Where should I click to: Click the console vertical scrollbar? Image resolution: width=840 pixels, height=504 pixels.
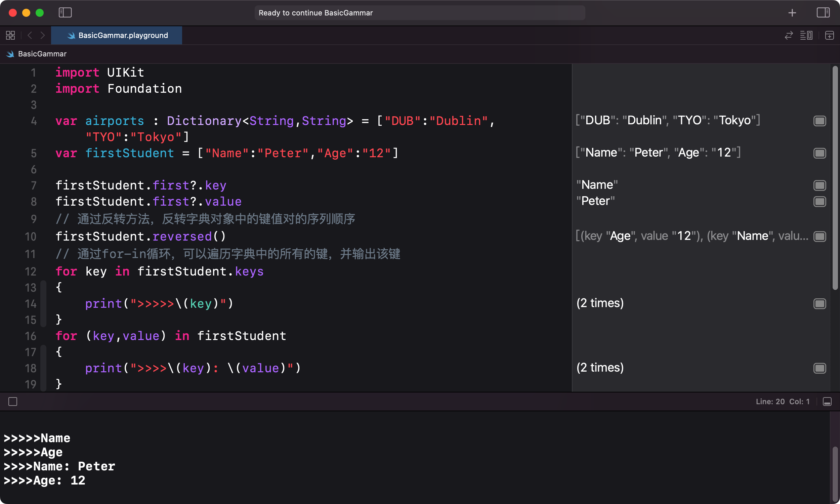coord(835,474)
